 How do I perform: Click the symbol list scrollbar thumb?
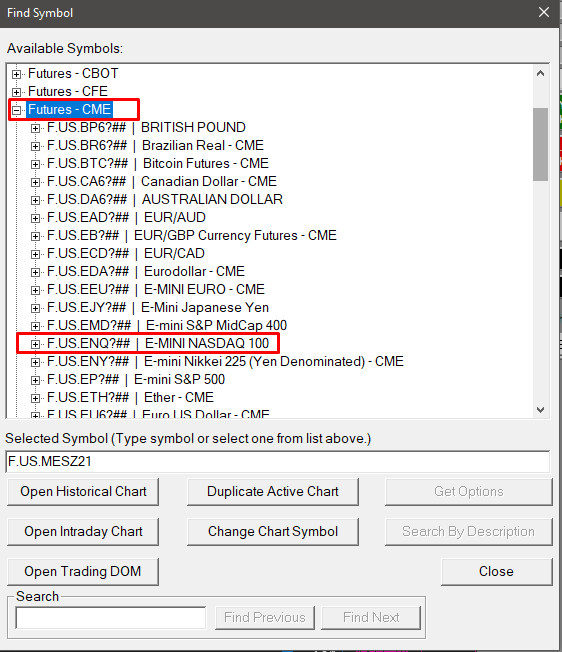tap(540, 144)
